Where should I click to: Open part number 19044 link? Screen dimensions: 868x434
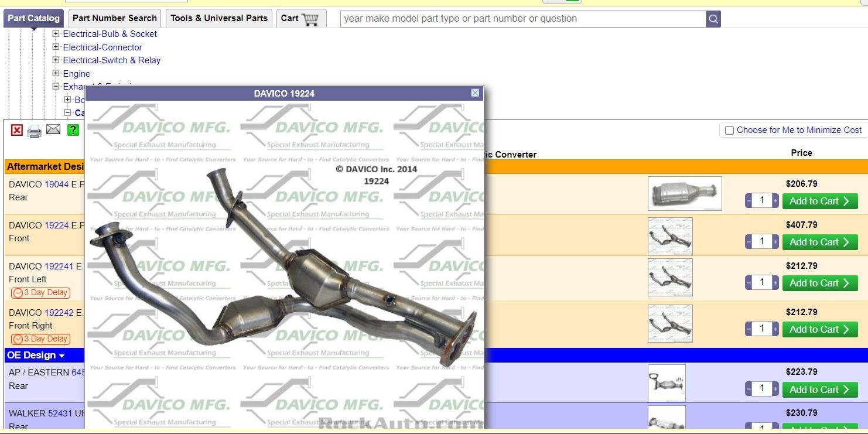click(x=57, y=184)
